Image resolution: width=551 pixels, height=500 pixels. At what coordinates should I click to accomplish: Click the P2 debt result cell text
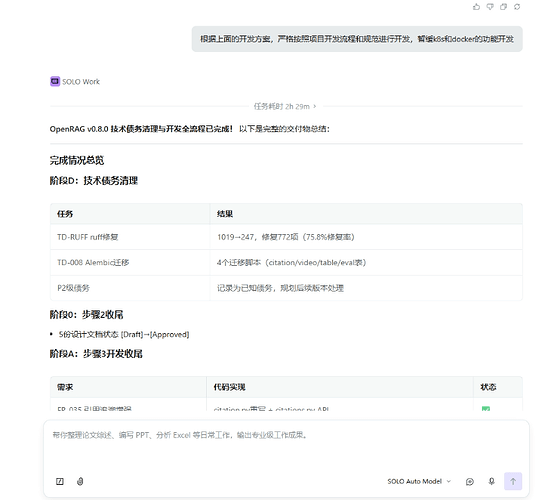pos(280,288)
